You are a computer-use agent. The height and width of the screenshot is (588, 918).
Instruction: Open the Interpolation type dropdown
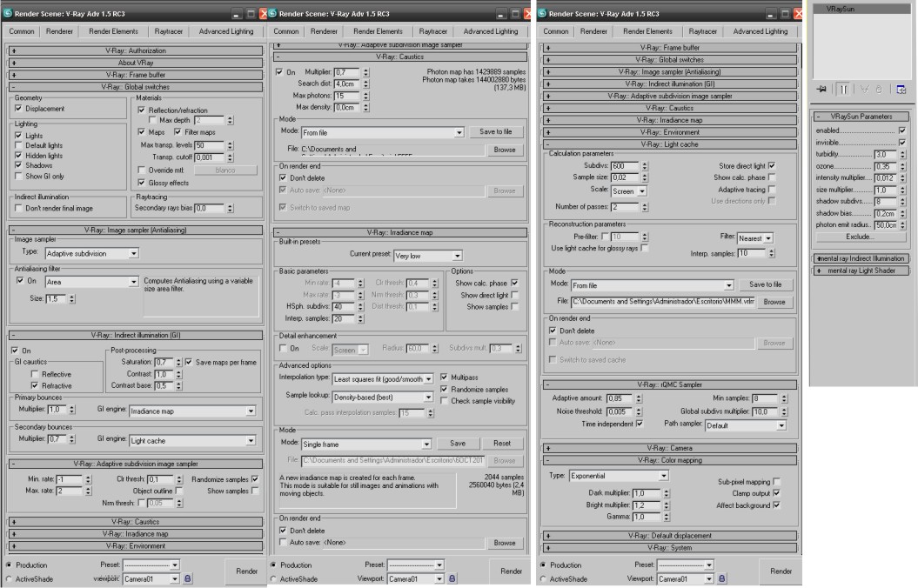tap(383, 378)
